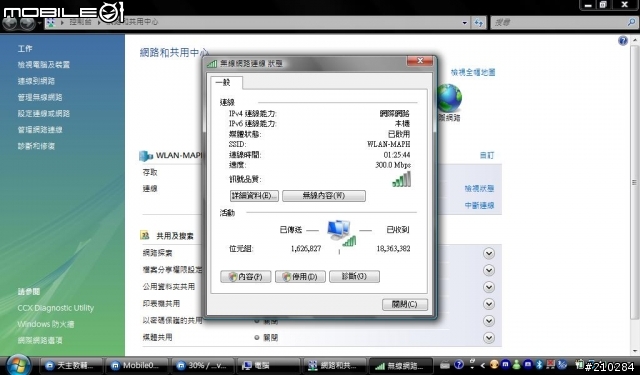
Task: Switch to the 30% taskbar window
Action: (x=203, y=366)
